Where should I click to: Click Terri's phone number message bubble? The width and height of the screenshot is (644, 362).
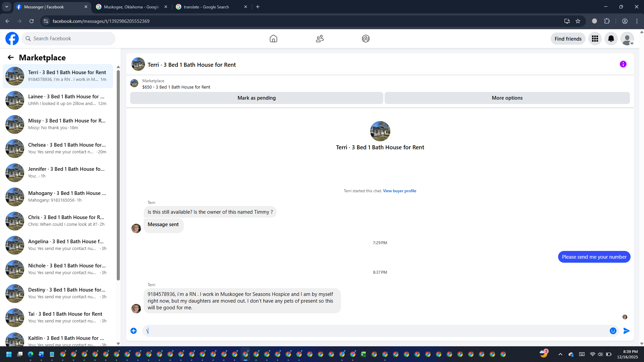tap(242, 301)
